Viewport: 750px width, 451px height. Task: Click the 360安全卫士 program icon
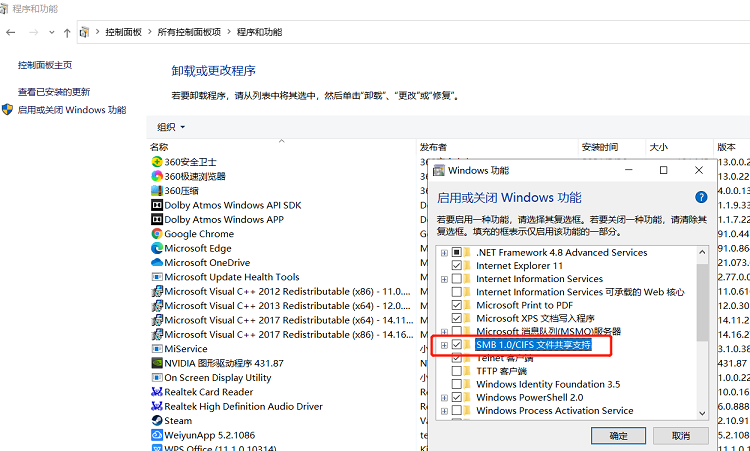(157, 162)
